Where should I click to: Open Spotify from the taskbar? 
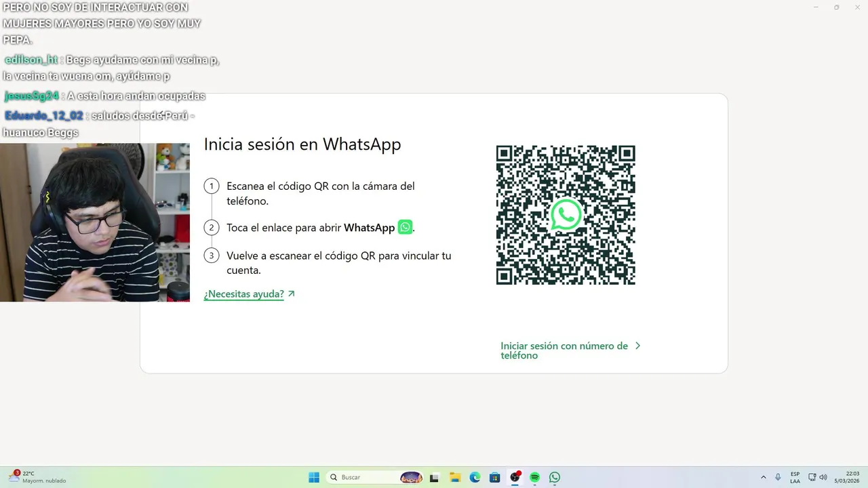pyautogui.click(x=534, y=477)
